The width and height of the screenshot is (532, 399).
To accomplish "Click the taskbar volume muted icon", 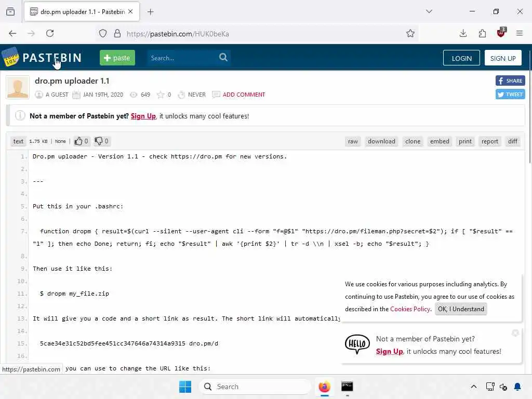I will click(503, 387).
